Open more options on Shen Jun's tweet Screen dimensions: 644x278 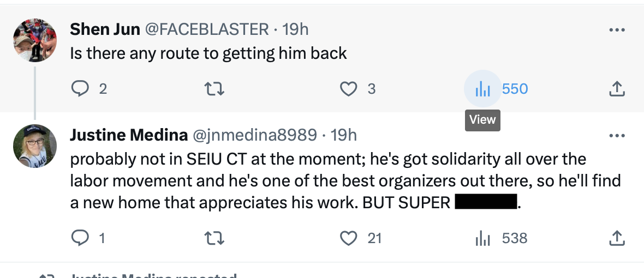(x=616, y=29)
